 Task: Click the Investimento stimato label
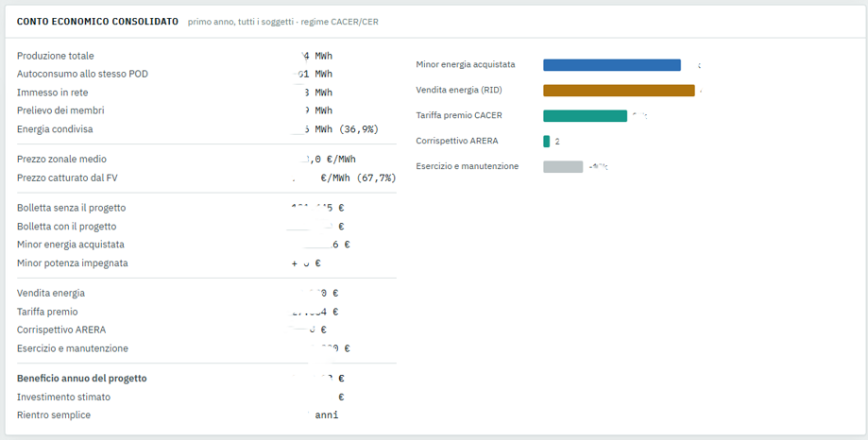point(63,398)
